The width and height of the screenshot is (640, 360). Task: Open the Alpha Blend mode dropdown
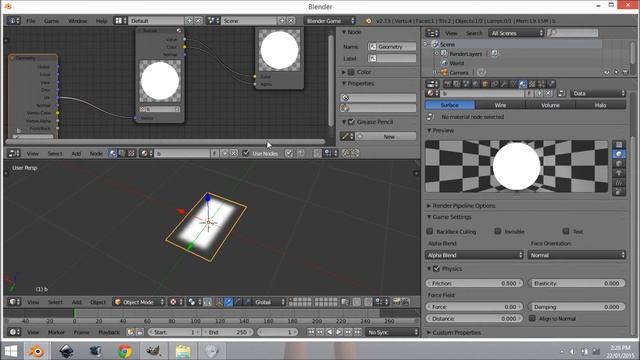click(x=474, y=255)
